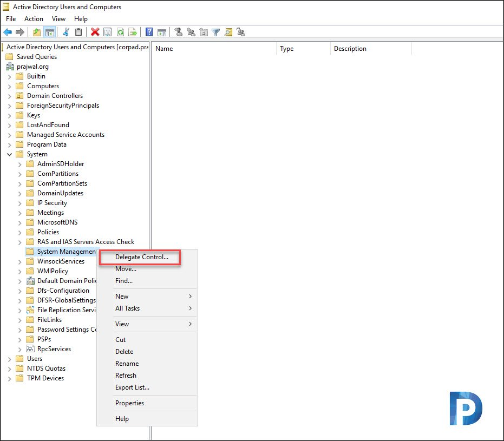504x441 pixels.
Task: Click the Create new user toolbar icon
Action: pyautogui.click(x=179, y=32)
